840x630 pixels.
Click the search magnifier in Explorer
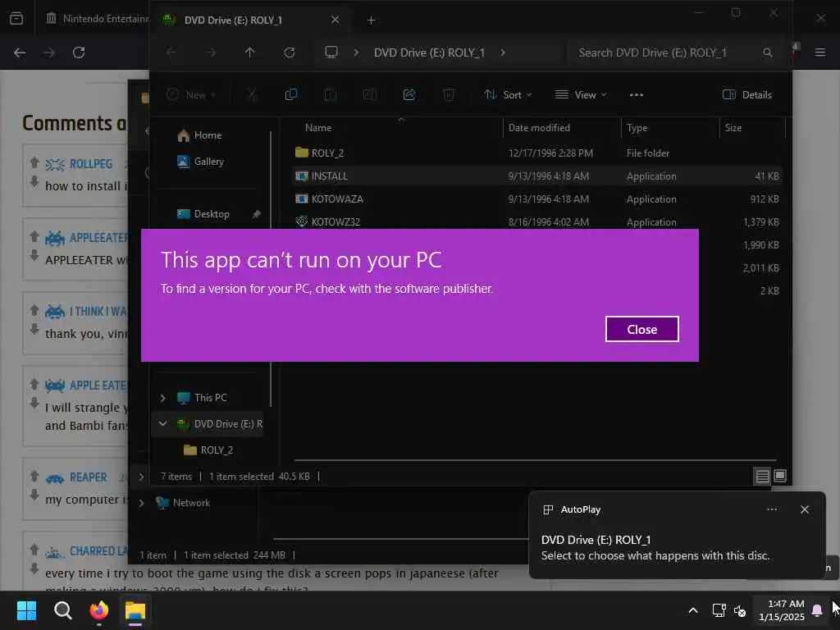click(x=767, y=52)
